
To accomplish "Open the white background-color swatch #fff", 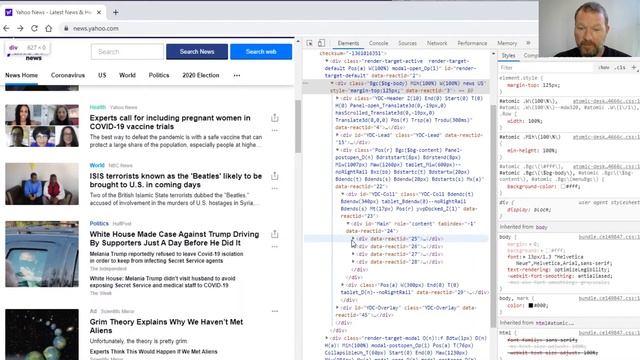I will click(x=563, y=187).
